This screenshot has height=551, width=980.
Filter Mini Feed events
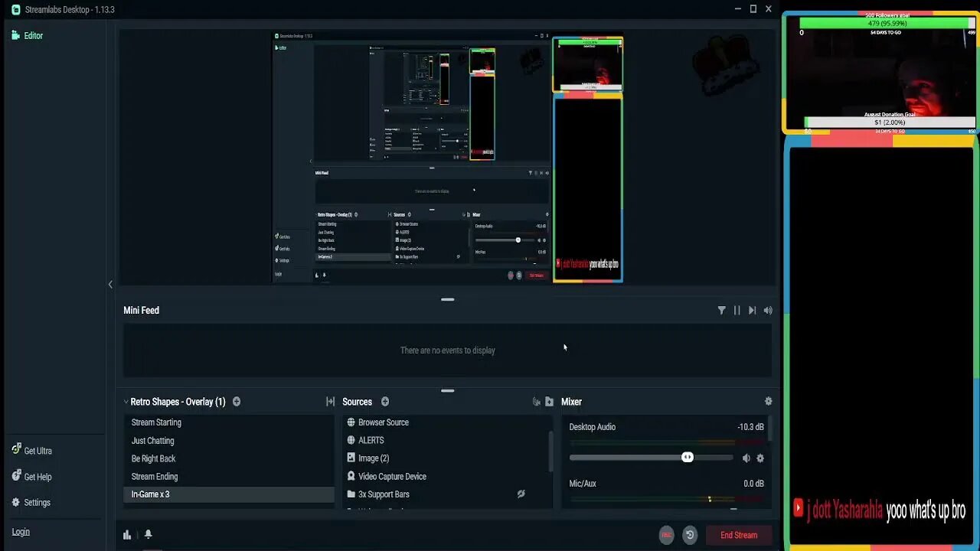721,310
